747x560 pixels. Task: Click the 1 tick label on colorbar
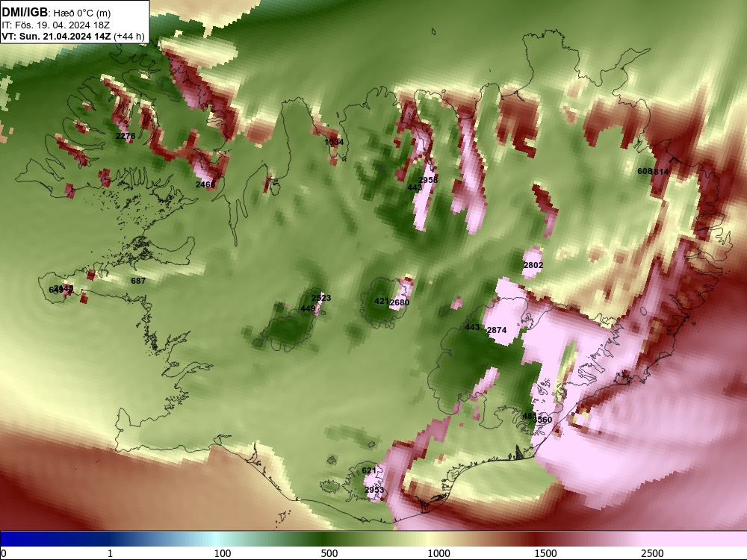110,553
